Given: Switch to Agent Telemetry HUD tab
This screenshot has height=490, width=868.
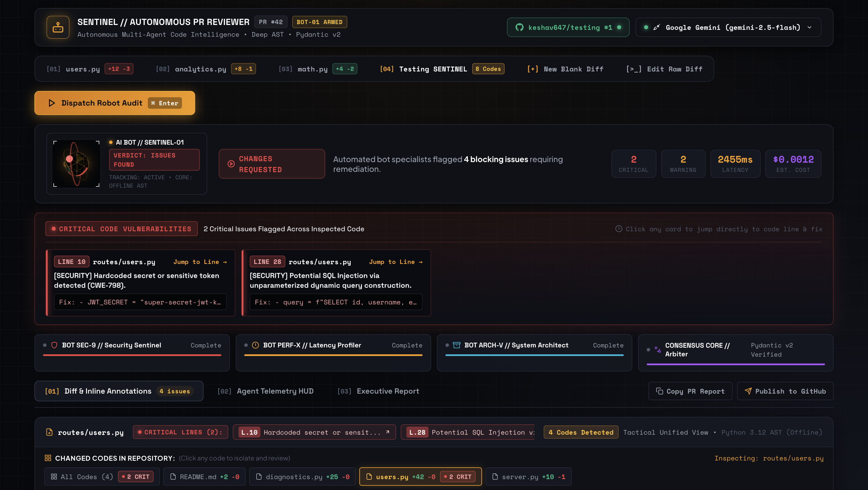Looking at the screenshot, I should click(x=266, y=391).
